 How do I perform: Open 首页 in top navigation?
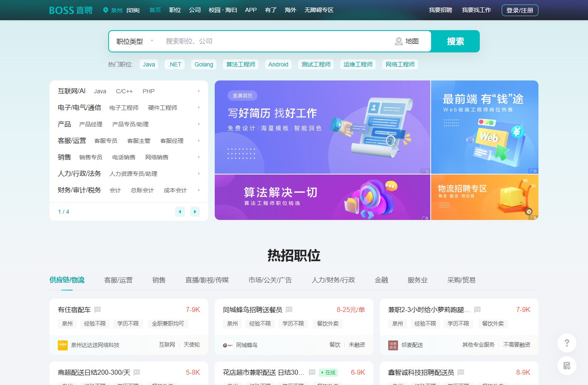155,10
